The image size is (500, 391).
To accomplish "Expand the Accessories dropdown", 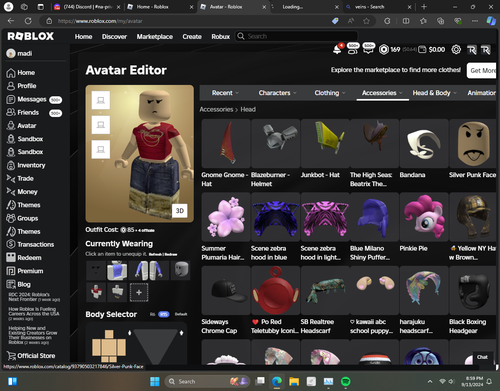I will (382, 93).
